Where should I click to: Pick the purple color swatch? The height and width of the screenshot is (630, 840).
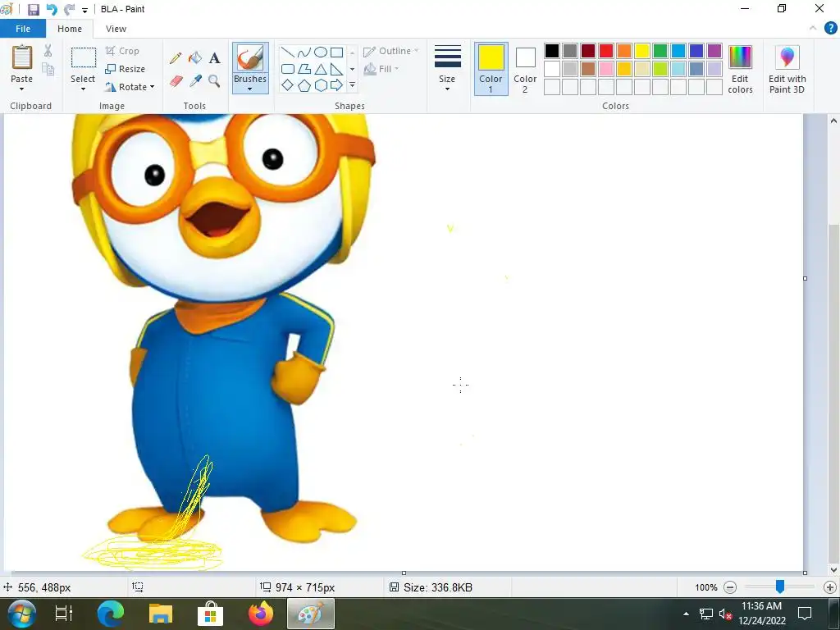714,51
